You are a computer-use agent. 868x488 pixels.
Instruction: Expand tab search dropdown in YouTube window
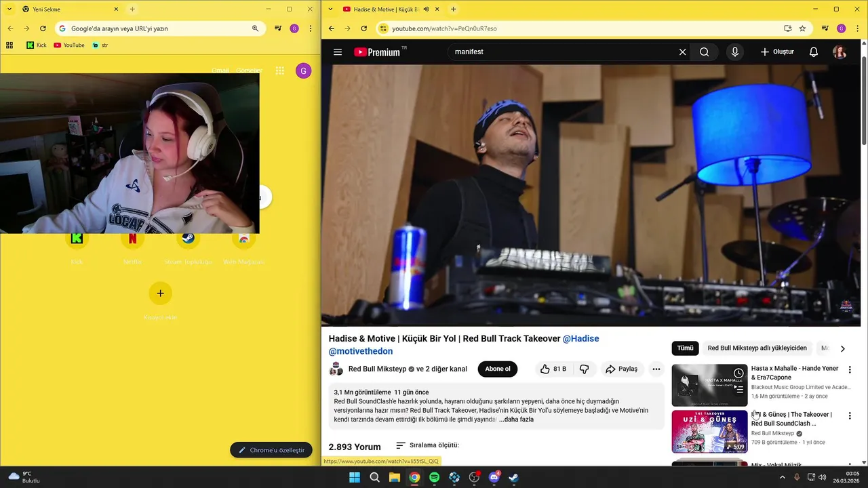pyautogui.click(x=330, y=9)
